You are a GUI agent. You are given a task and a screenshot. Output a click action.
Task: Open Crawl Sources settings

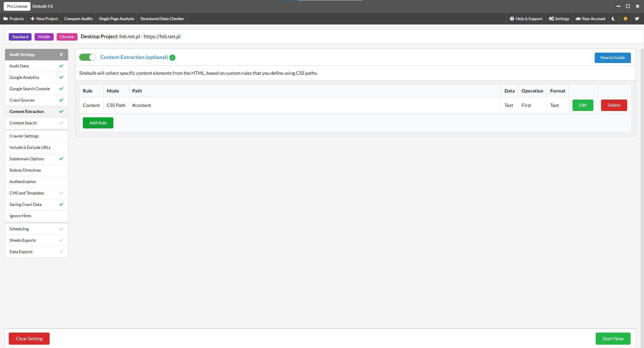37,100
